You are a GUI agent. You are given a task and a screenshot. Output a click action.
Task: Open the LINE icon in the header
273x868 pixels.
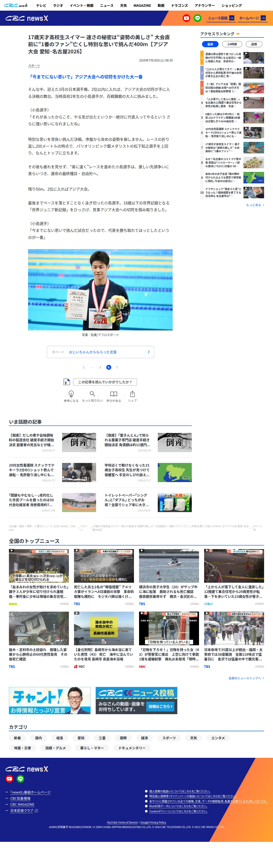coord(198,18)
